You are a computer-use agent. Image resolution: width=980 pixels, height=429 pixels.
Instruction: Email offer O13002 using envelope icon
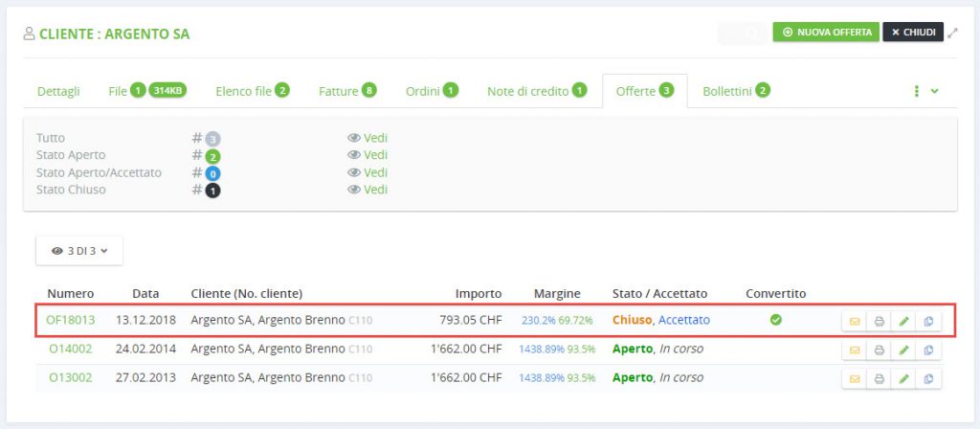click(x=855, y=379)
